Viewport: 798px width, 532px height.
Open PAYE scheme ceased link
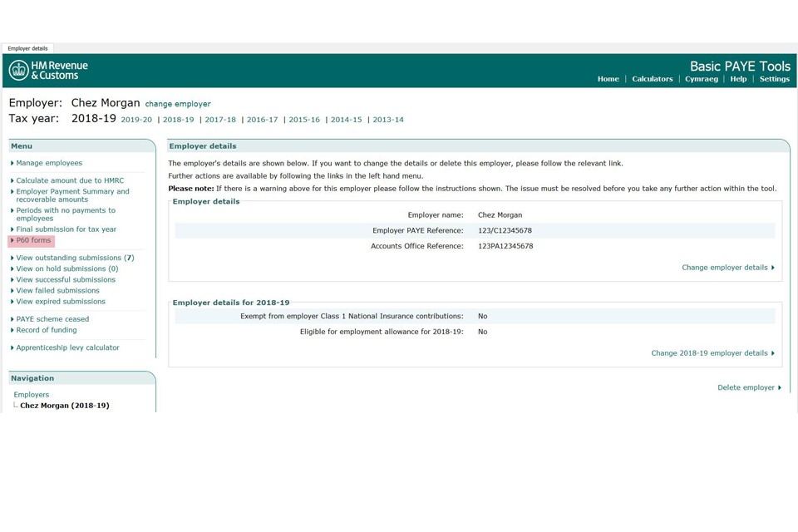point(52,319)
